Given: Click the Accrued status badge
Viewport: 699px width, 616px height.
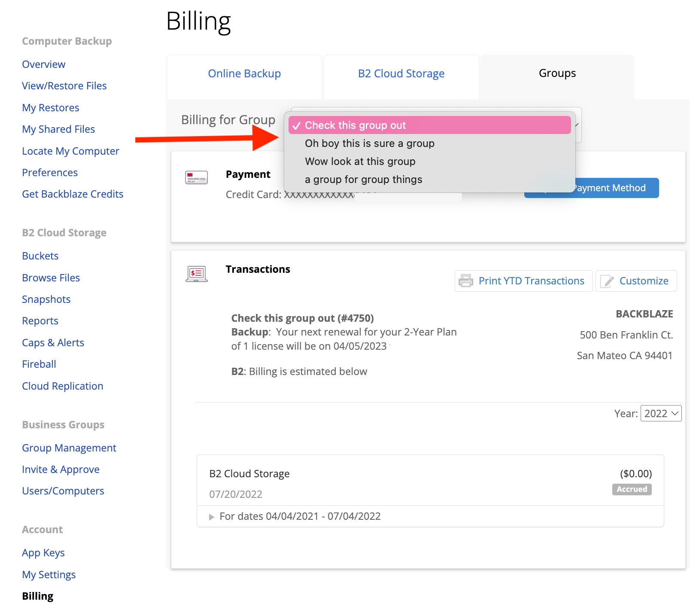Looking at the screenshot, I should tap(632, 489).
